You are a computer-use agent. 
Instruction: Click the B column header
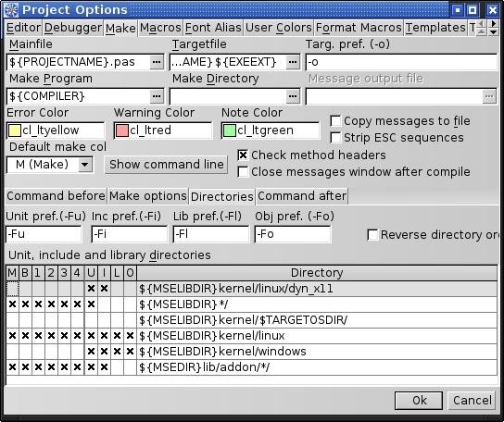(25, 273)
